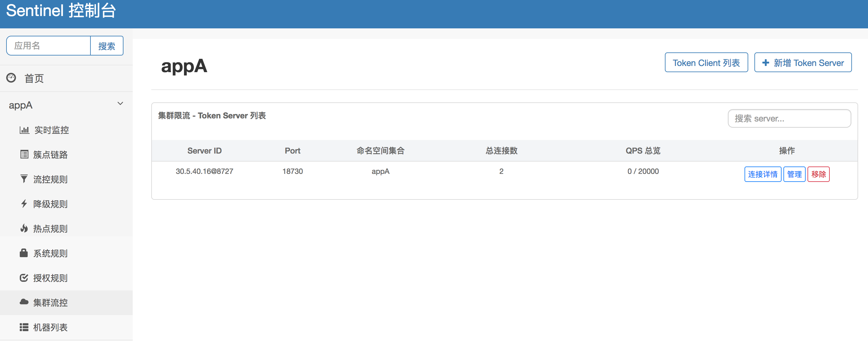The width and height of the screenshot is (868, 341).
Task: Click the list icon next to 簇点链路
Action: tap(24, 154)
